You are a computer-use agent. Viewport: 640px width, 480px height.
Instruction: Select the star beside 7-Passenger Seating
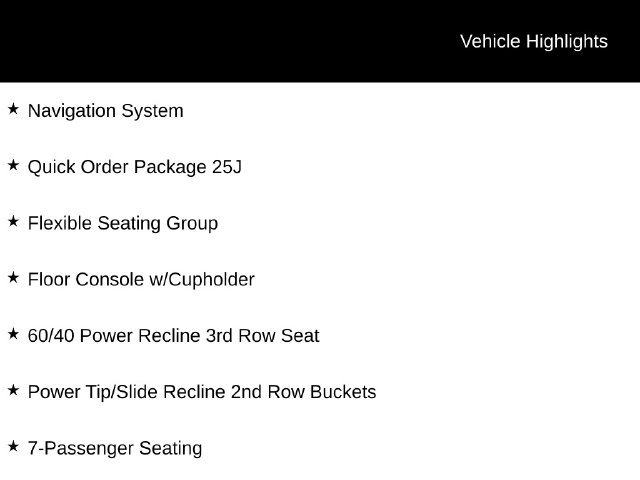(13, 447)
